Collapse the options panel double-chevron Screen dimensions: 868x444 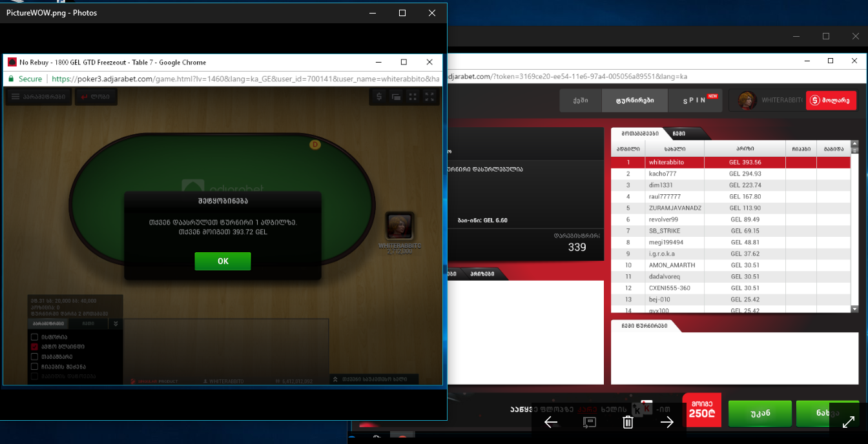click(x=116, y=324)
